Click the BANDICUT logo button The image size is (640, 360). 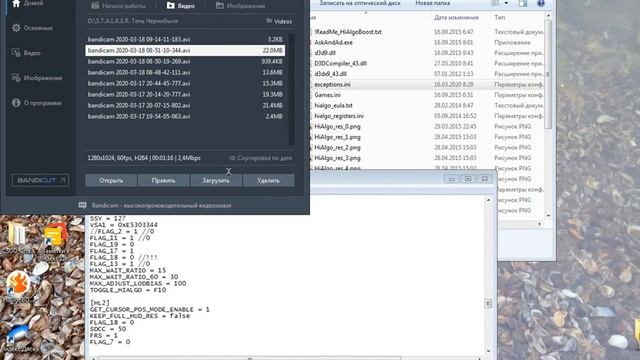[40, 180]
